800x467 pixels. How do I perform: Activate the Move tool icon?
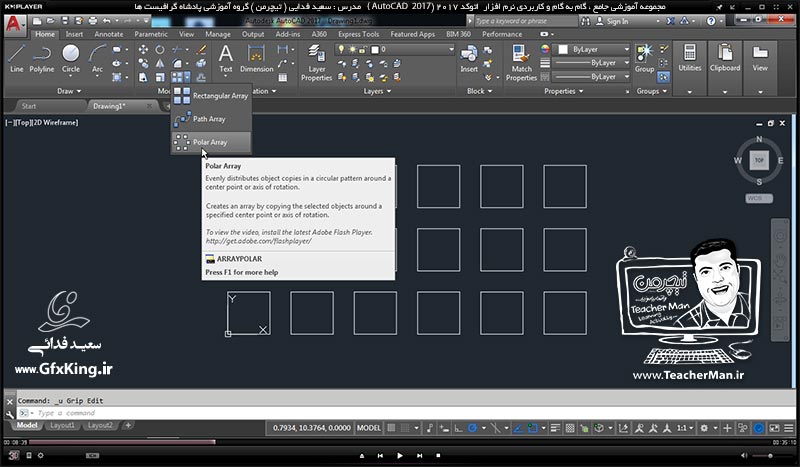tap(143, 49)
